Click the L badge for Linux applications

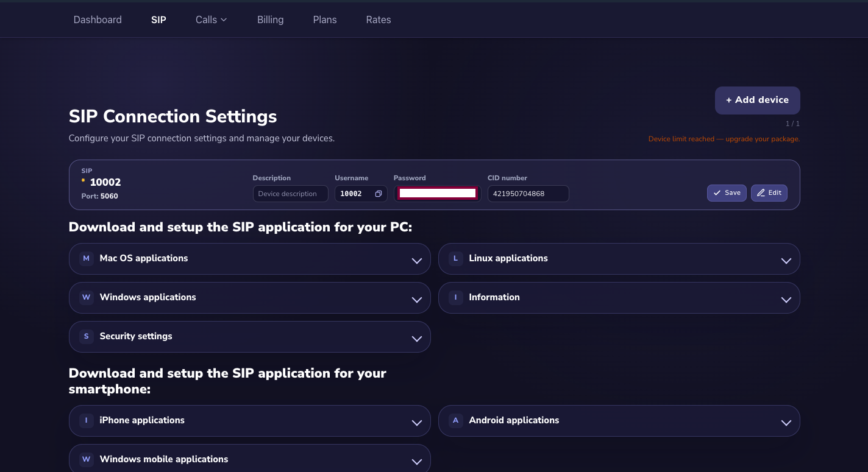point(455,259)
